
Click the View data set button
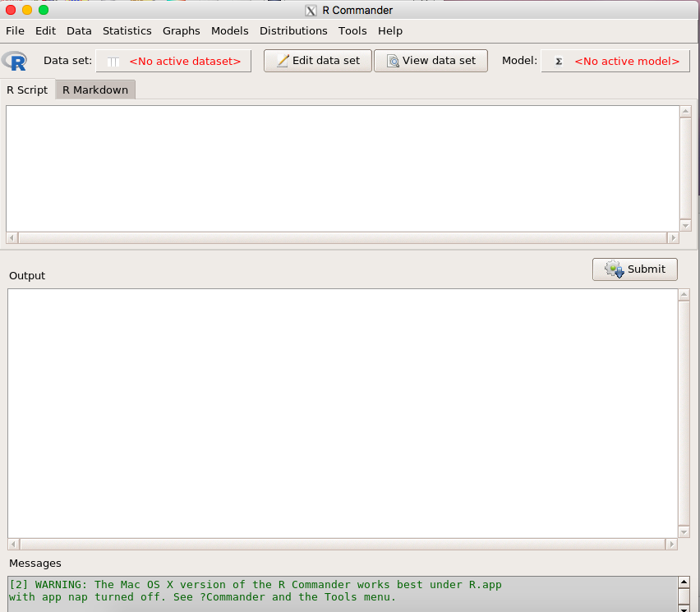[431, 61]
